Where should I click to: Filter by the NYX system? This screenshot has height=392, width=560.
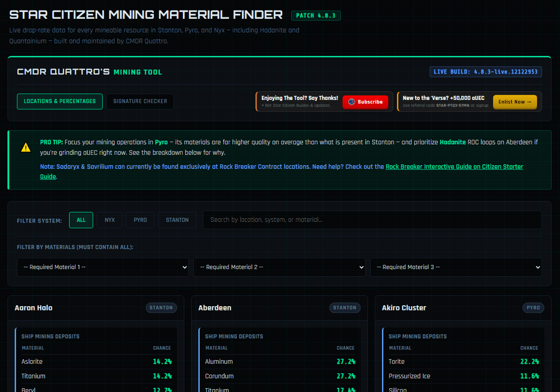coord(109,220)
